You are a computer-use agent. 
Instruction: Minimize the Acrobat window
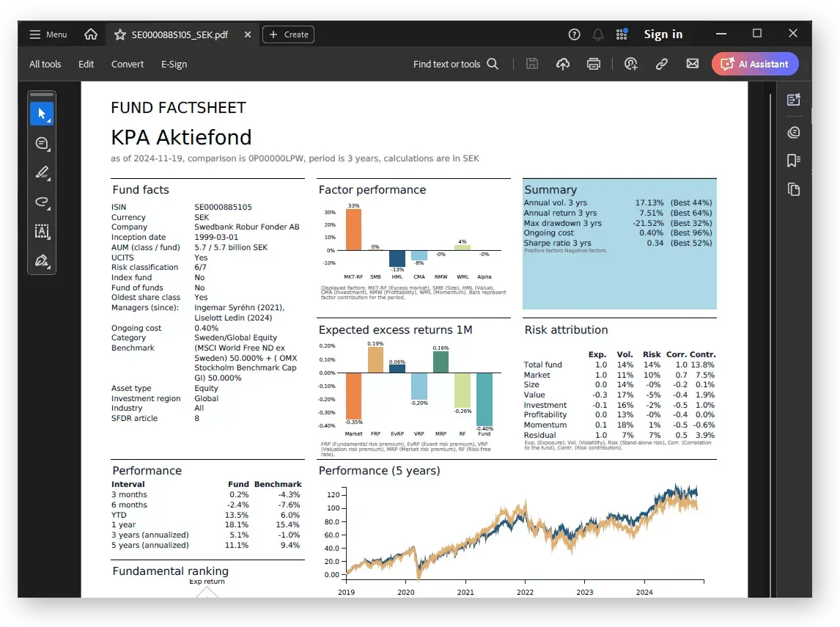pos(721,34)
